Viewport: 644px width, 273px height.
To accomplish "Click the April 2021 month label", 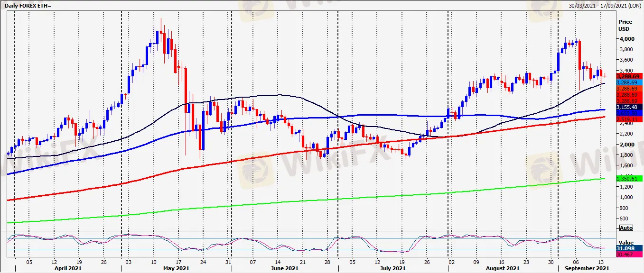I will (68, 268).
